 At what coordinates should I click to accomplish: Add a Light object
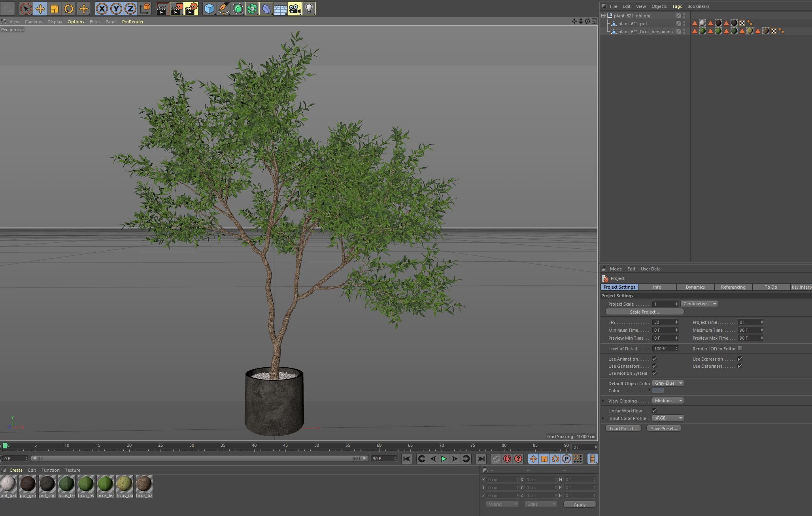tap(309, 9)
